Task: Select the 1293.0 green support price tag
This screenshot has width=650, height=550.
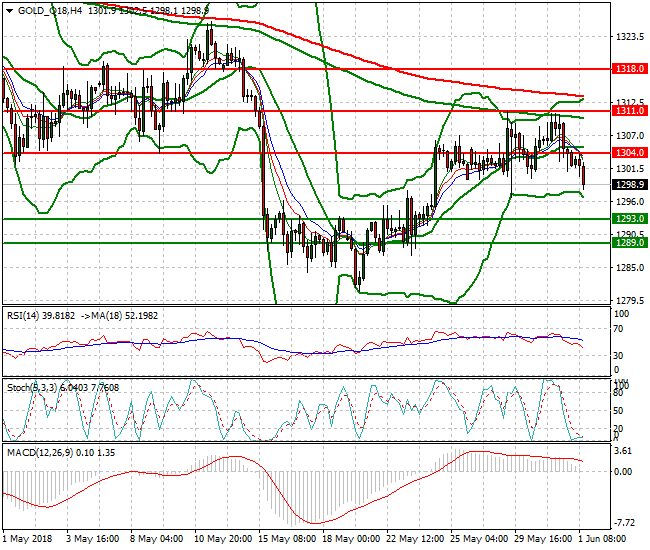Action: [x=627, y=218]
